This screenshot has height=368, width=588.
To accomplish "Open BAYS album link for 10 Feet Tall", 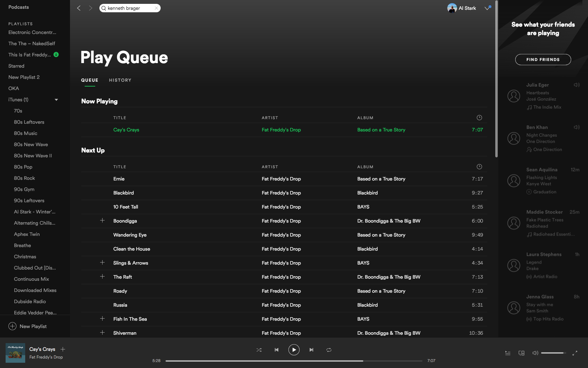I will [363, 207].
